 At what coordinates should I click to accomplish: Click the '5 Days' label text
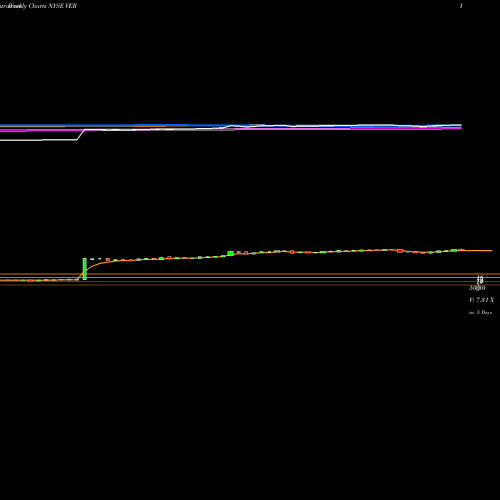484,312
